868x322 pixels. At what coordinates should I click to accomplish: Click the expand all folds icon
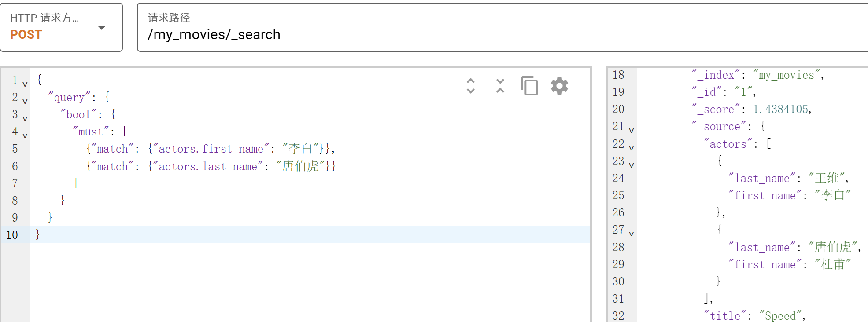[x=470, y=86]
